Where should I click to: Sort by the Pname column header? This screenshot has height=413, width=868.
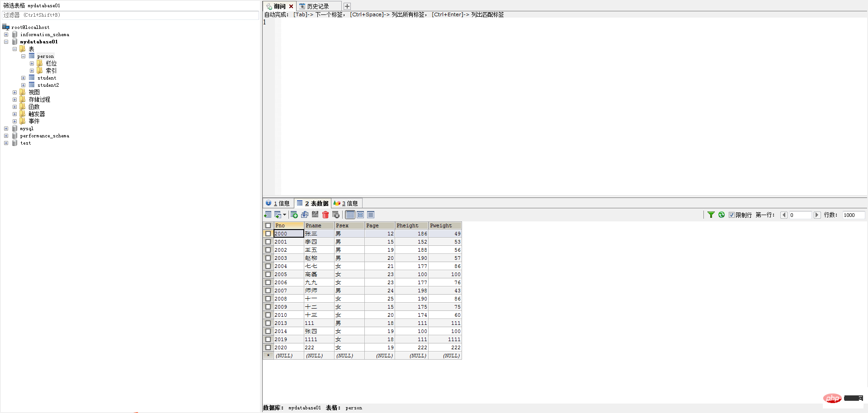pyautogui.click(x=319, y=225)
